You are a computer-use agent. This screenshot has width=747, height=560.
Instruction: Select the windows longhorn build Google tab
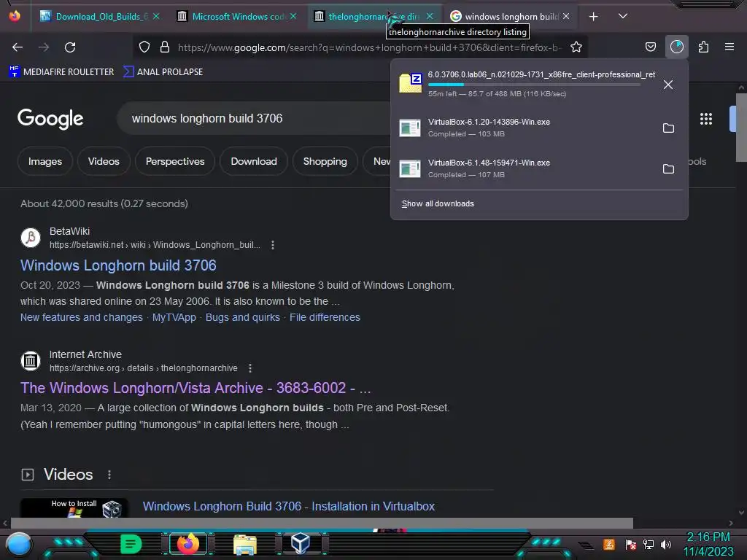[x=511, y=17]
